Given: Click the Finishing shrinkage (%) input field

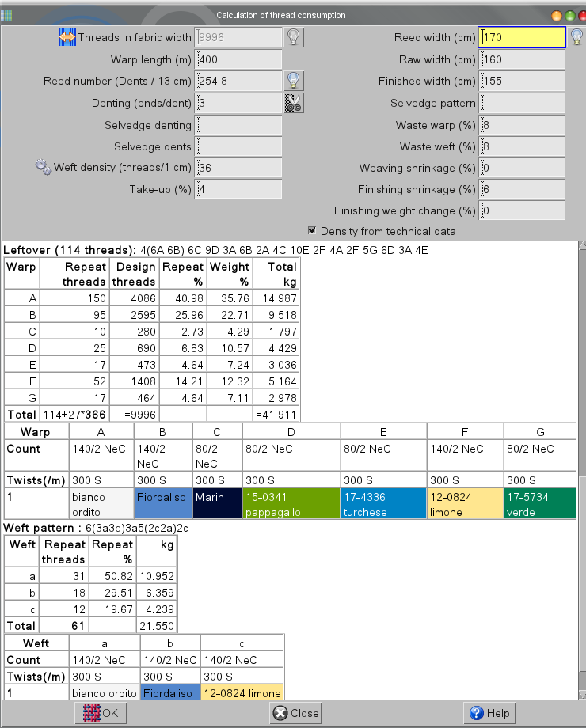Looking at the screenshot, I should 522,189.
